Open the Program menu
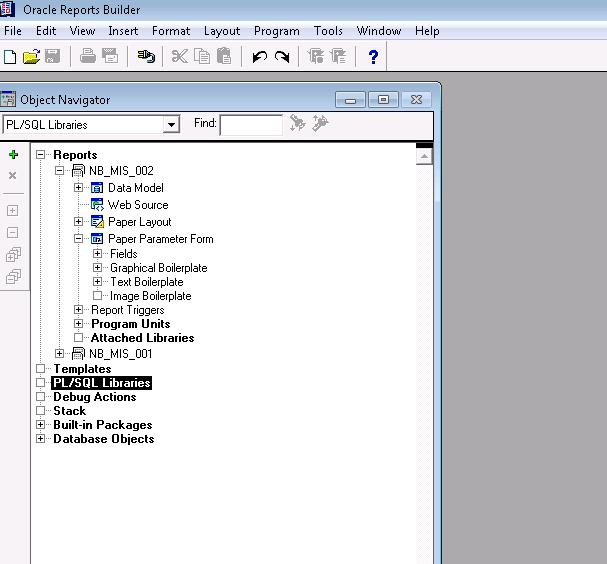 tap(276, 31)
